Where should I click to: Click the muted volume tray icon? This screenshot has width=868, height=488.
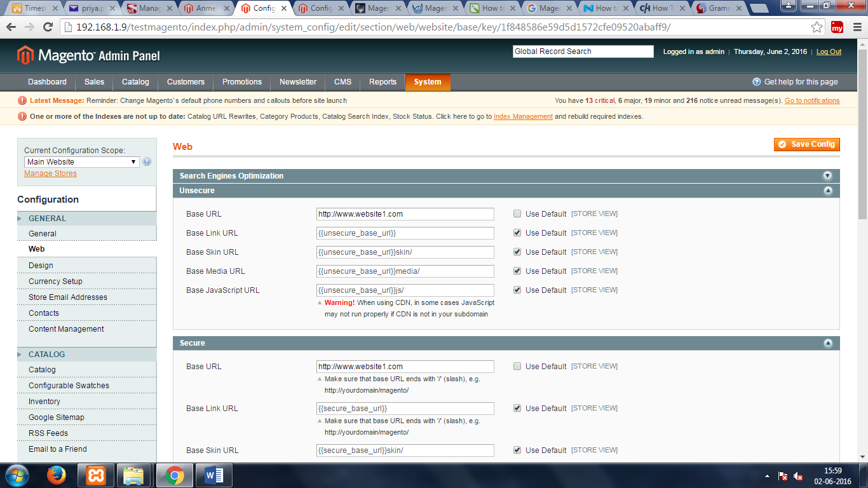799,476
